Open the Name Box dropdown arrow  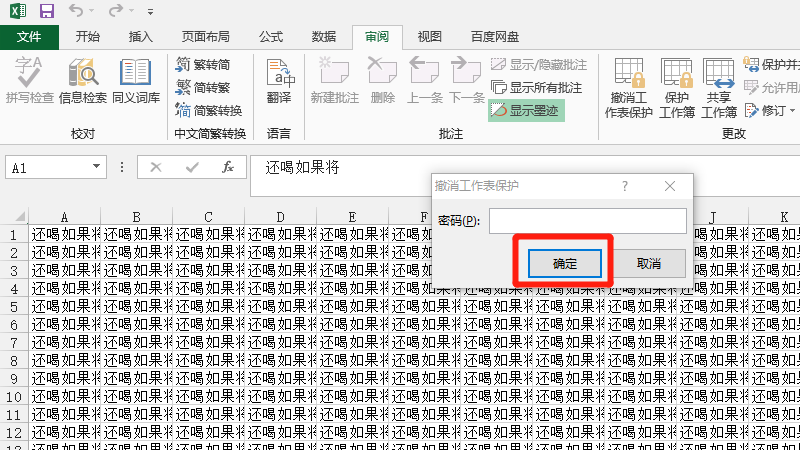97,168
